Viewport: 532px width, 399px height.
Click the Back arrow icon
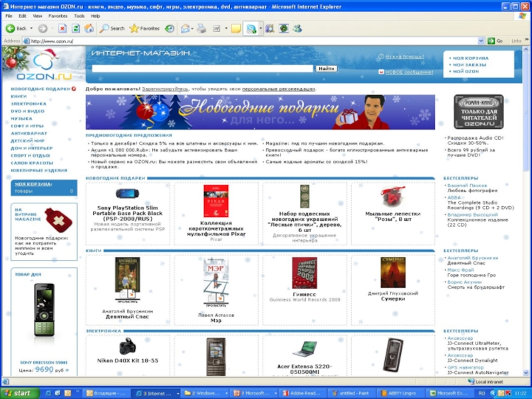(x=10, y=29)
